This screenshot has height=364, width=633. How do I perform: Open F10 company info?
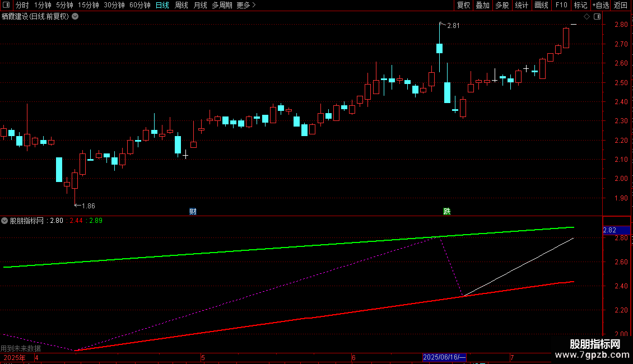pos(561,5)
